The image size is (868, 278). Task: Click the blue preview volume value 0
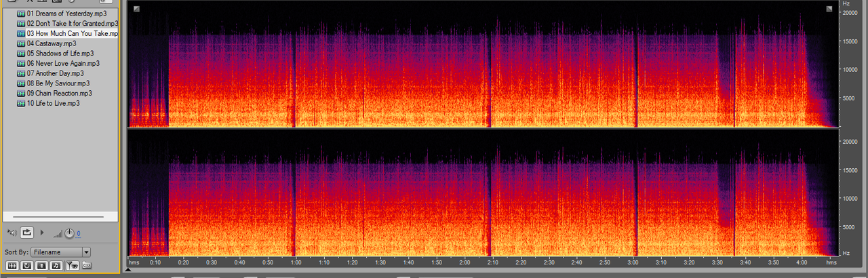pyautogui.click(x=78, y=234)
